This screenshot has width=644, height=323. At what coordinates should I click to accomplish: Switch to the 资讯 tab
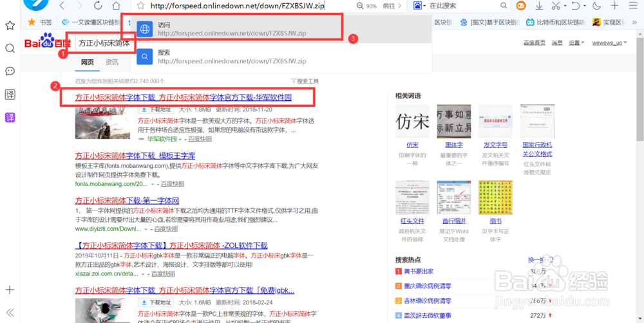click(x=111, y=62)
